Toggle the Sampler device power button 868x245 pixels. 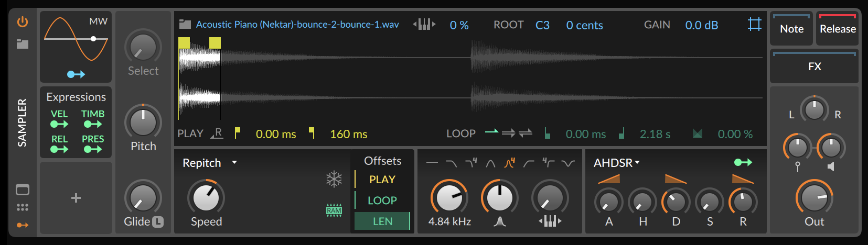click(23, 21)
